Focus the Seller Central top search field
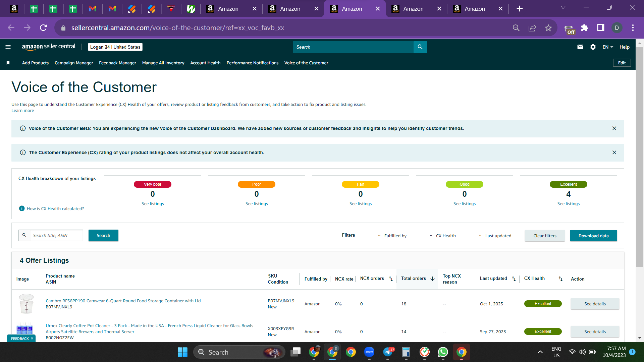The width and height of the screenshot is (644, 362). [x=353, y=47]
